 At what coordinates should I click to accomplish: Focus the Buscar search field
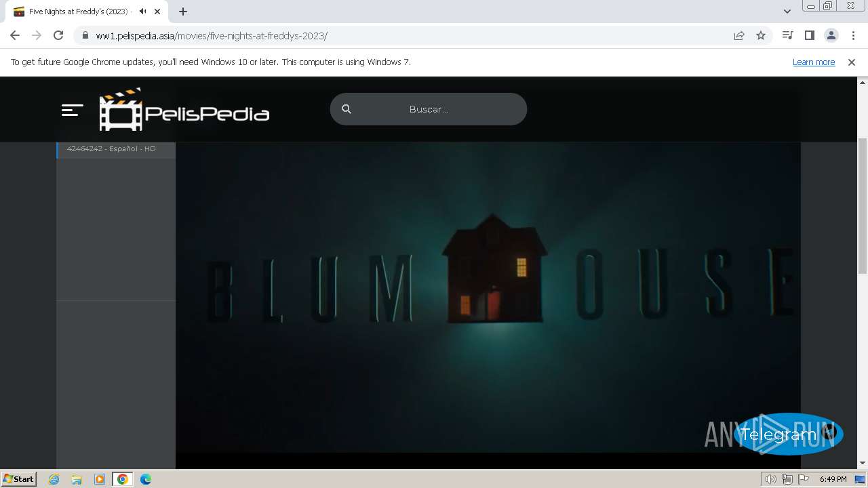click(x=429, y=109)
